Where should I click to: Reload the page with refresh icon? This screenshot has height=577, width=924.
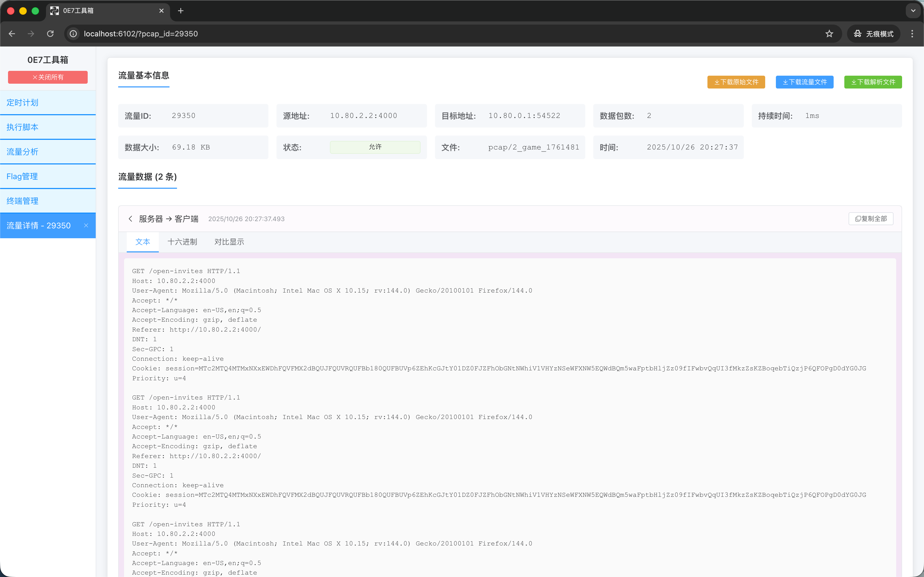click(x=50, y=34)
